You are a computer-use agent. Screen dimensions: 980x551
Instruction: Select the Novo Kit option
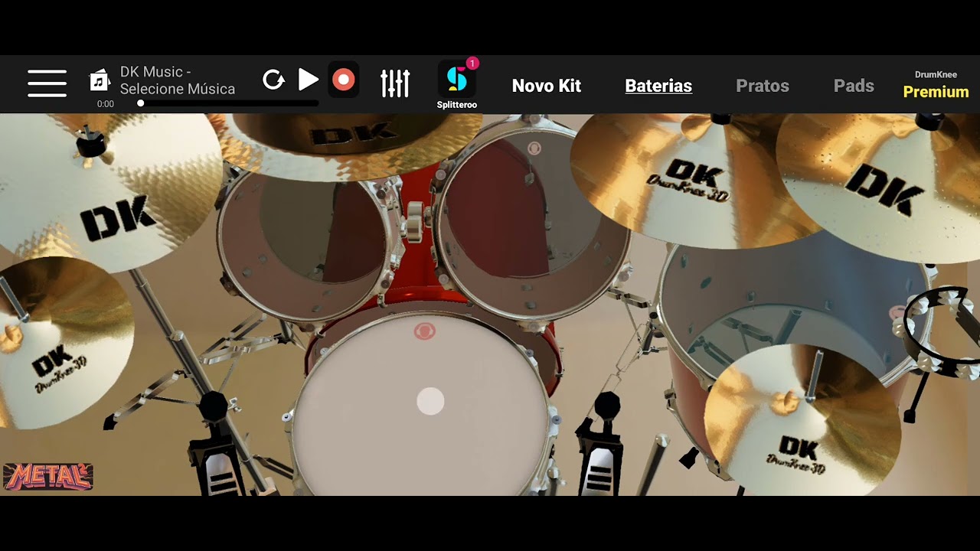[x=547, y=86]
